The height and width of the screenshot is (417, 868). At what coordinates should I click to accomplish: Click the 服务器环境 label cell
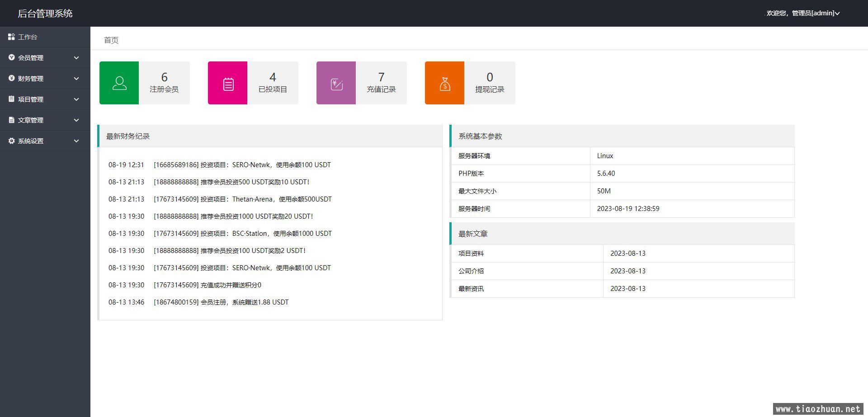coord(520,156)
